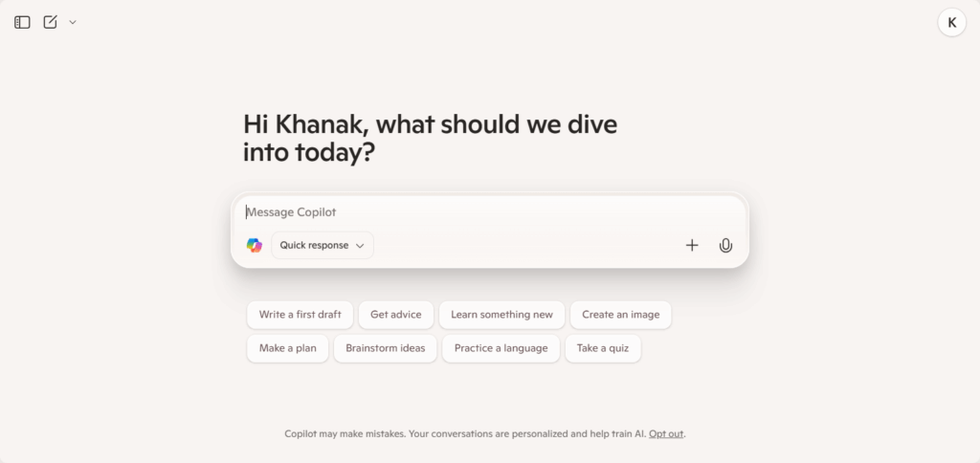Select the Write a first draft suggestion
Image resolution: width=980 pixels, height=463 pixels.
point(300,315)
